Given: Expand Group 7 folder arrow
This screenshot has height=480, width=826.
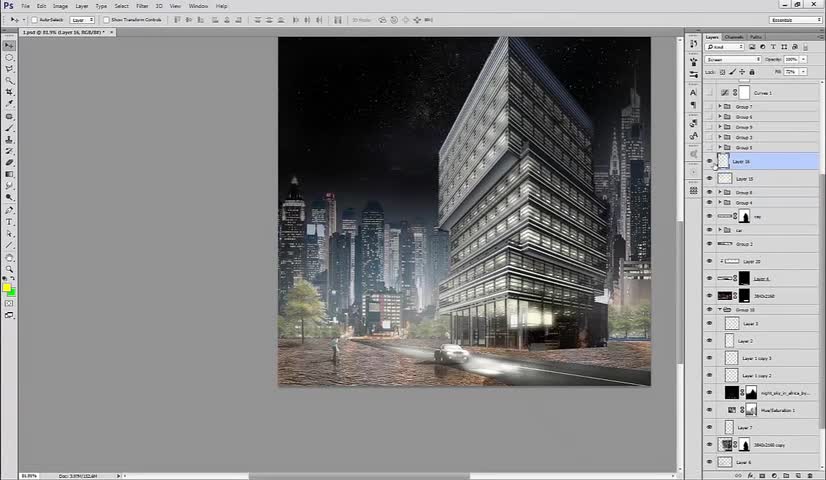Looking at the screenshot, I should coord(720,106).
